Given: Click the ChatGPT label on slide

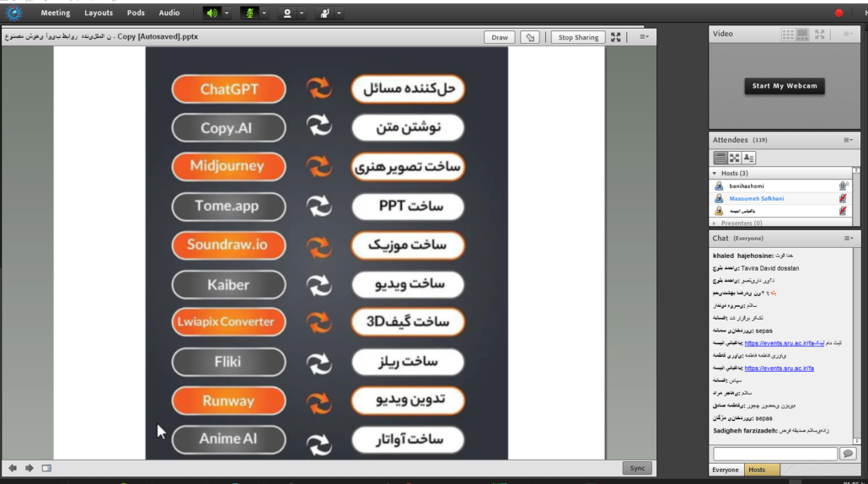Looking at the screenshot, I should [x=229, y=89].
